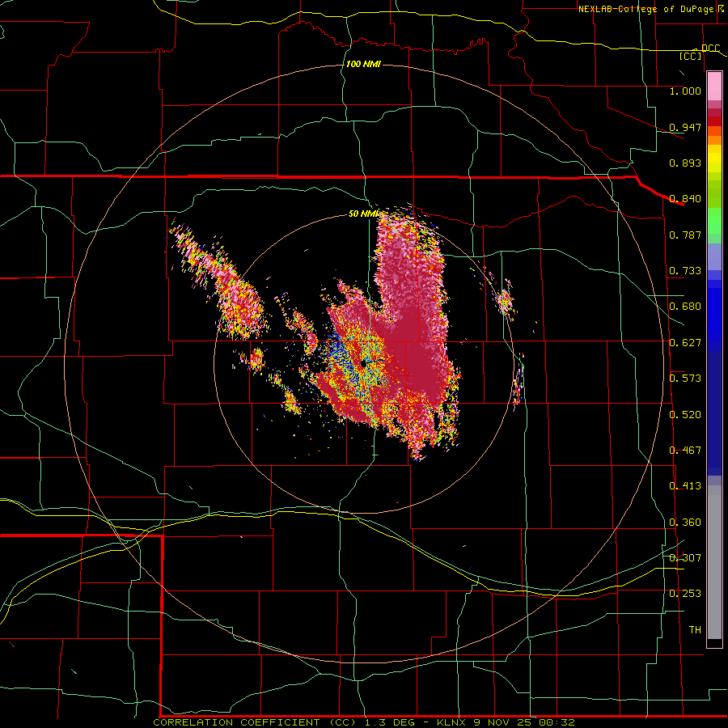Click the [CC] legend header
This screenshot has width=728, height=728.
691,56
